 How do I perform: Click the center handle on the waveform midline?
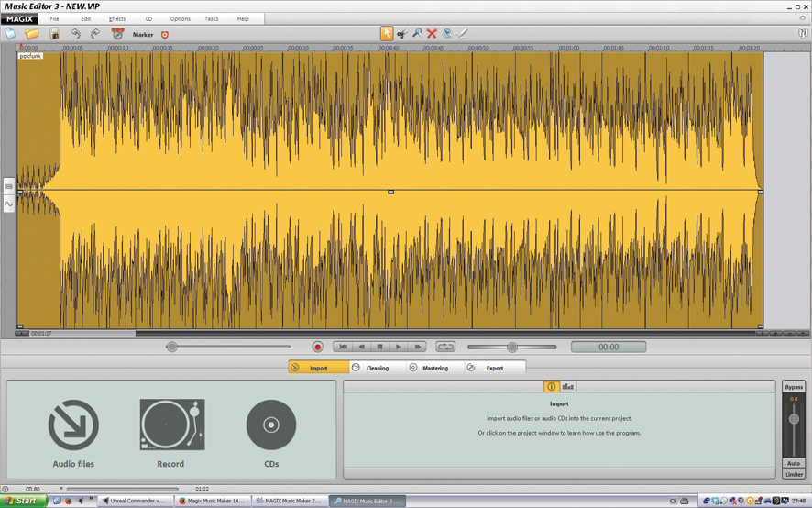[x=391, y=192]
